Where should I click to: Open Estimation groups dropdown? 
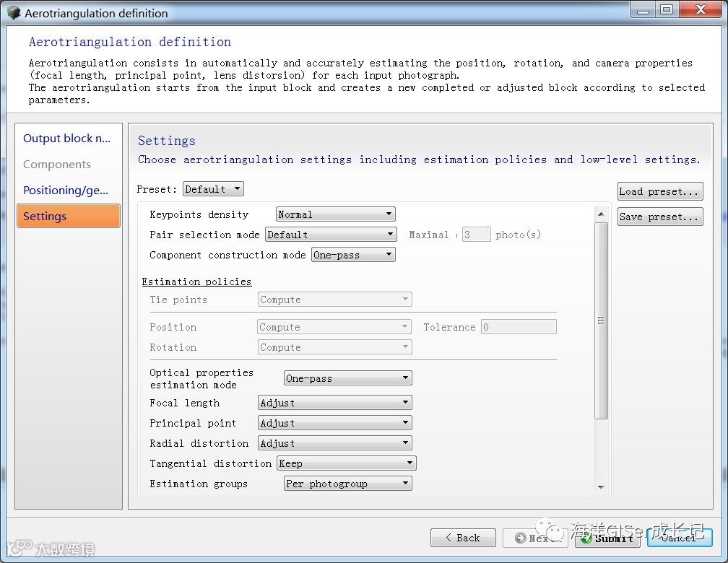point(348,484)
